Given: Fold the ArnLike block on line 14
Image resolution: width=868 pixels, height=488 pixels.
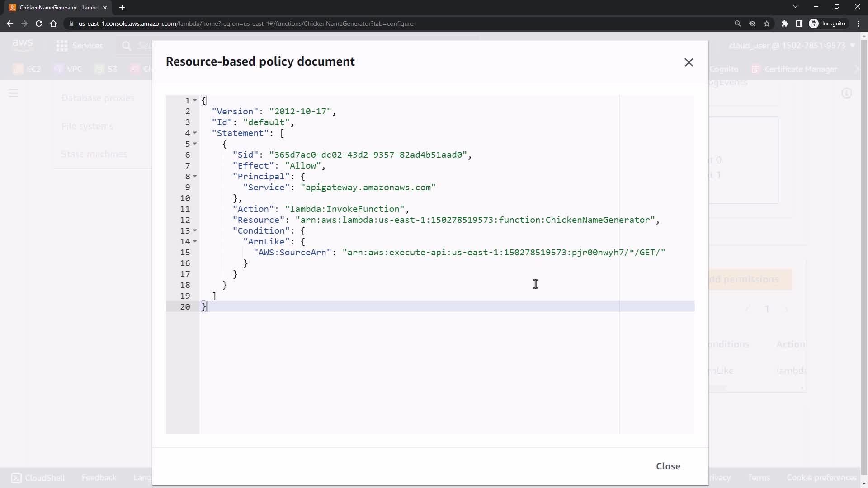Looking at the screenshot, I should [x=195, y=241].
